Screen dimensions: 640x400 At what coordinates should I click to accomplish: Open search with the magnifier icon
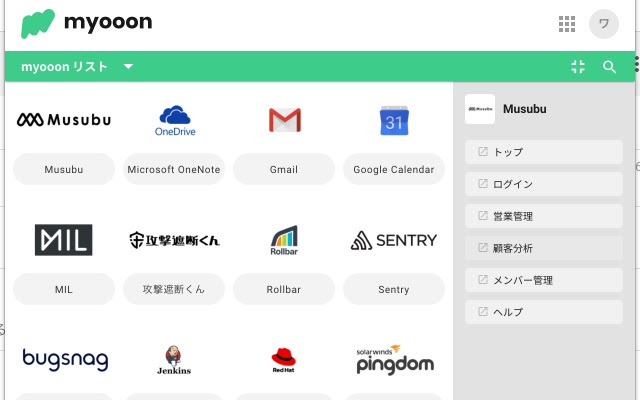coord(609,67)
